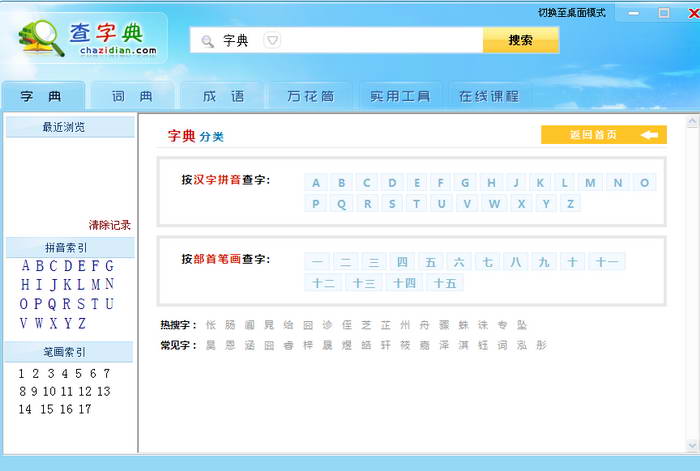Click stroke index number 17 in sidebar
This screenshot has width=700, height=471.
click(x=85, y=409)
